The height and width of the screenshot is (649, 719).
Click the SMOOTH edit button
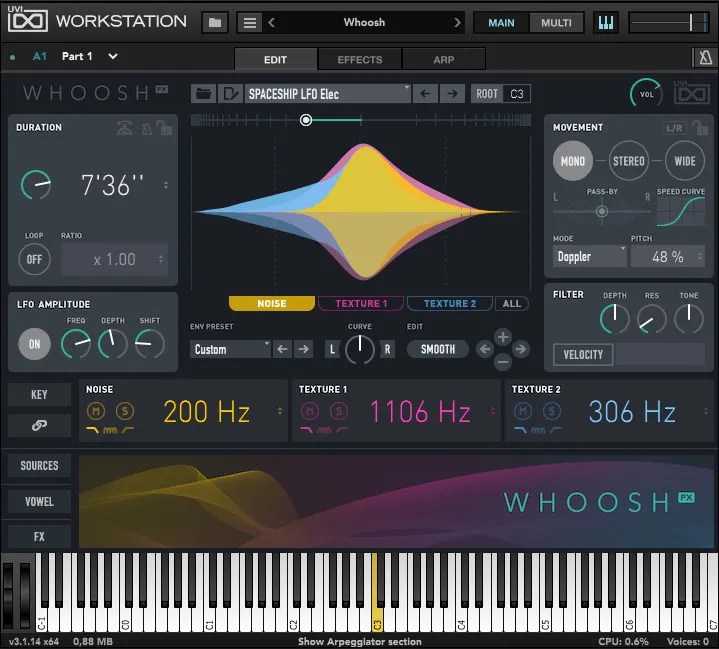coord(438,349)
